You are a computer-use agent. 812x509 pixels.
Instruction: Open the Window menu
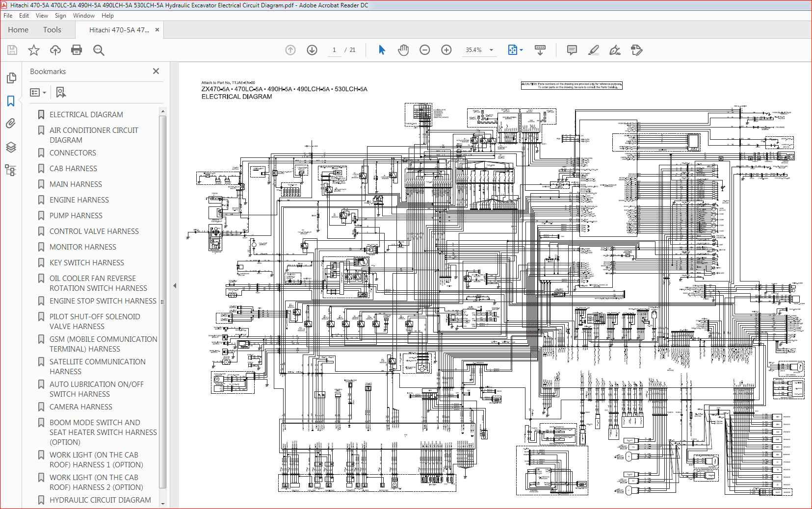pyautogui.click(x=84, y=16)
